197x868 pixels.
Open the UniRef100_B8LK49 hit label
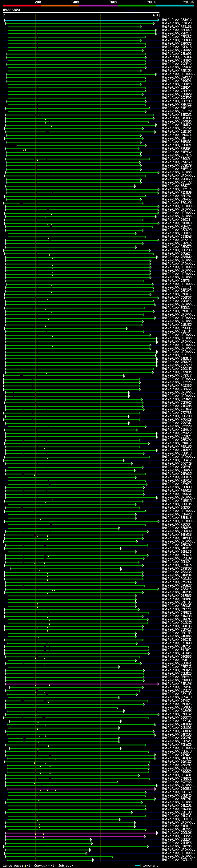point(177,30)
